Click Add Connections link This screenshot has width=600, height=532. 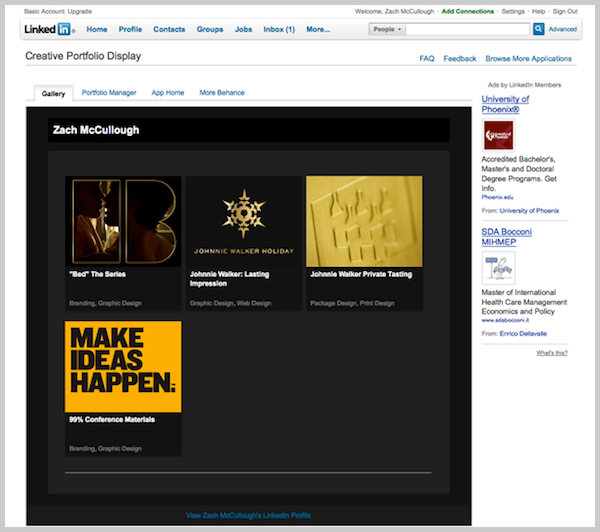468,11
